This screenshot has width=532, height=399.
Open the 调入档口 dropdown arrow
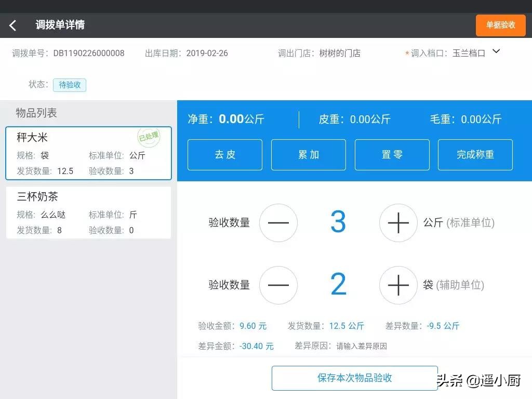497,51
